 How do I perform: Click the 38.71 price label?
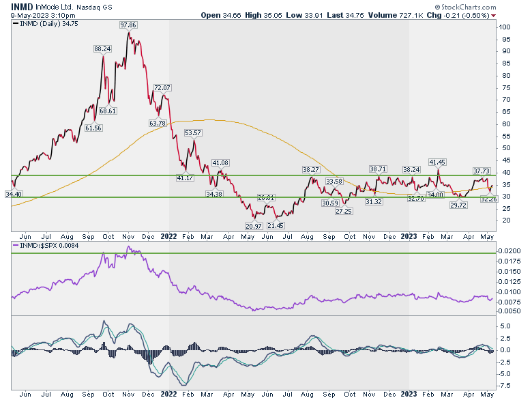378,169
